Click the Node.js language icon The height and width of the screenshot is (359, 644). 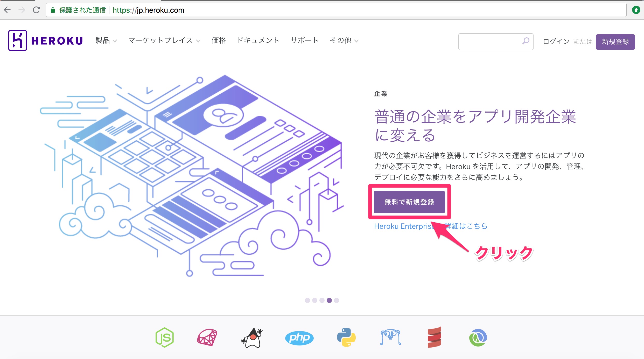point(164,337)
